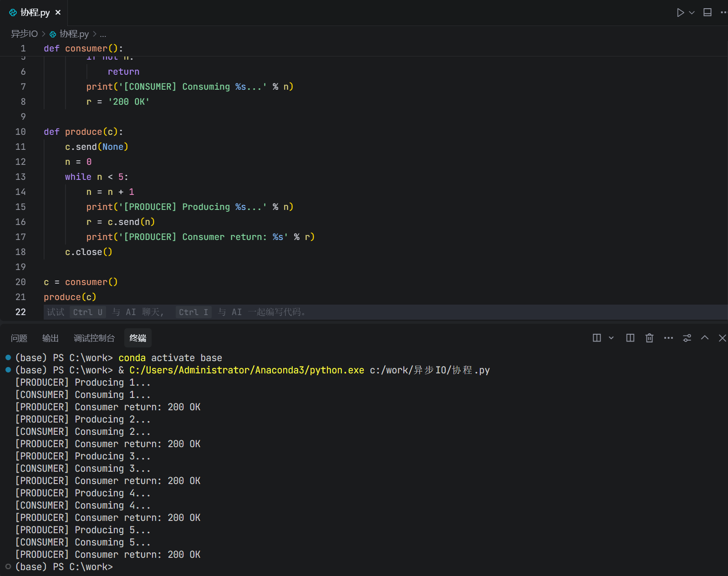
Task: Click the 'def produce(c):' code line
Action: 83,132
